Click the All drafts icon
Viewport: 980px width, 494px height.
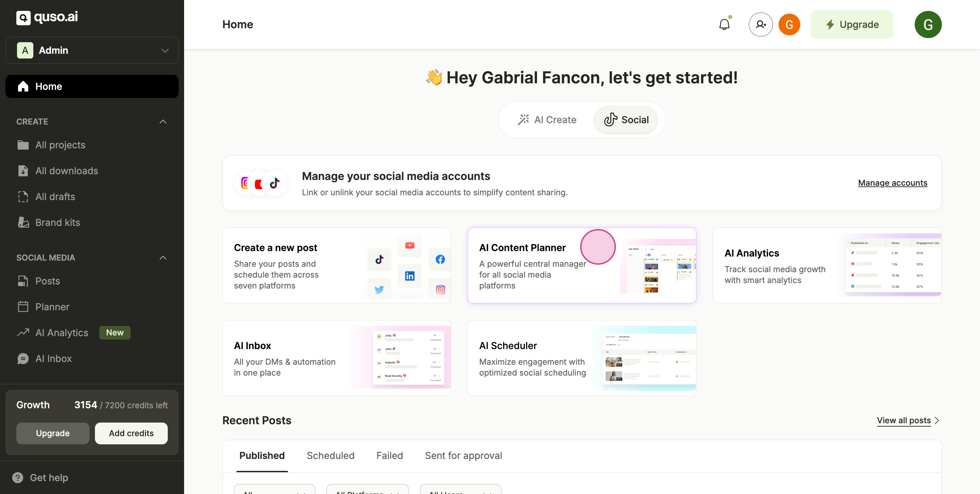(x=23, y=197)
